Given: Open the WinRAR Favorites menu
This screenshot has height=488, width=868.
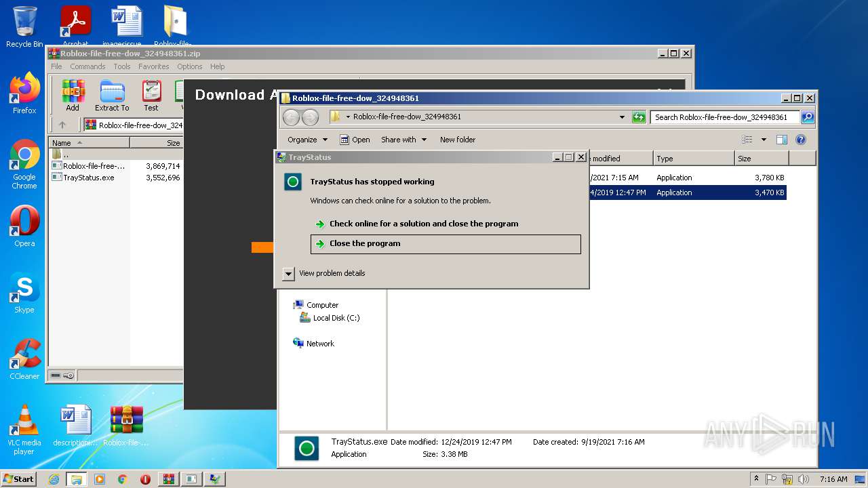Looking at the screenshot, I should [154, 66].
